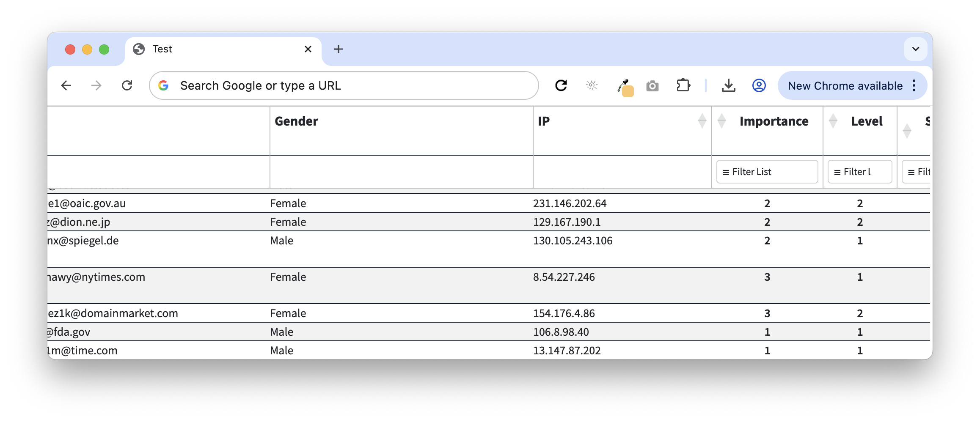
Task: Click the sun-shaped extension icon
Action: pyautogui.click(x=592, y=86)
